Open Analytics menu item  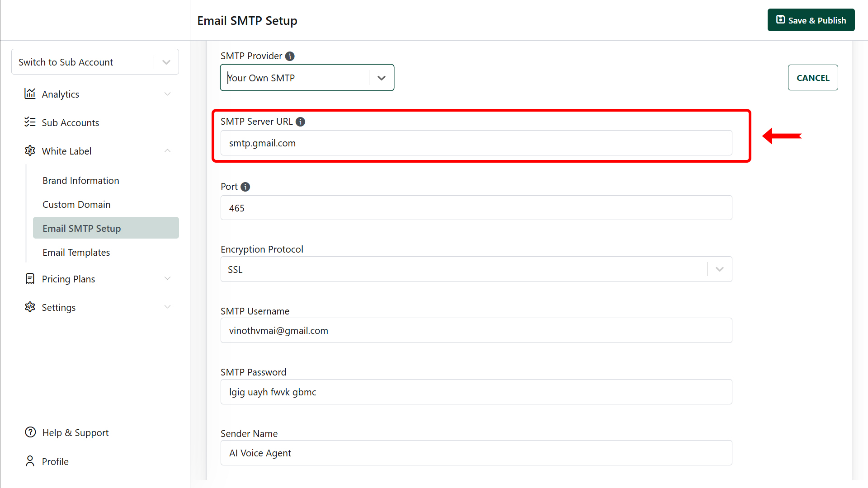[x=61, y=94]
